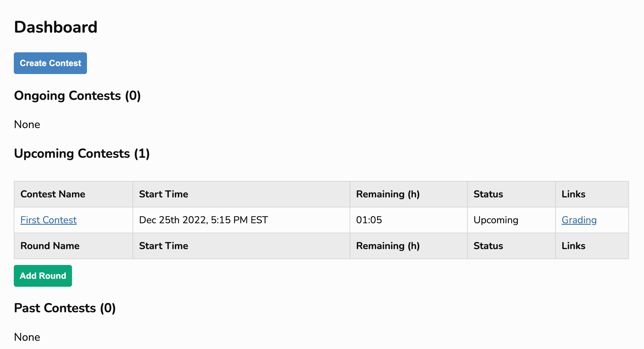Viewport: 644px width, 349px height.
Task: Click the Remaining (h) column header
Action: tap(388, 194)
